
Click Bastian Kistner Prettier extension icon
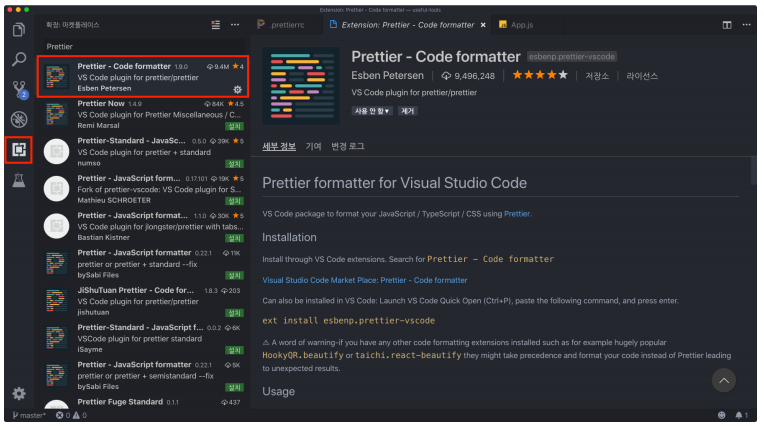coord(57,226)
